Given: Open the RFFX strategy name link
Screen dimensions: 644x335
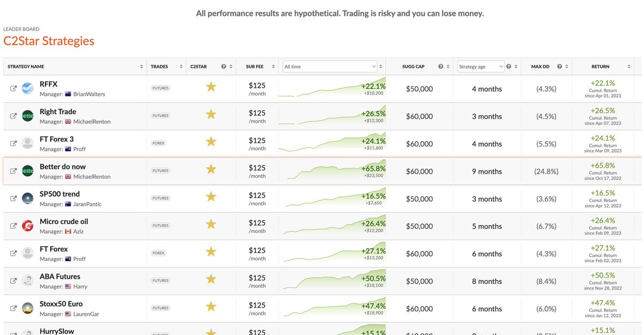Looking at the screenshot, I should click(x=48, y=84).
